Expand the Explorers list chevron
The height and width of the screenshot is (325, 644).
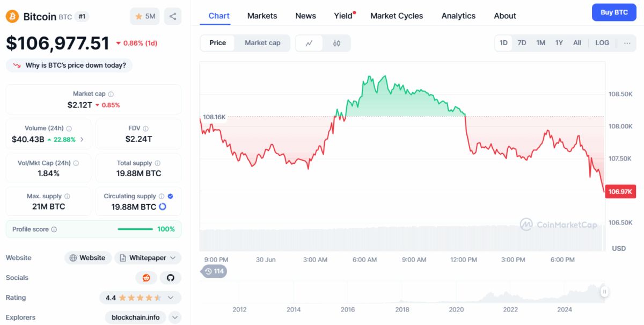(175, 317)
